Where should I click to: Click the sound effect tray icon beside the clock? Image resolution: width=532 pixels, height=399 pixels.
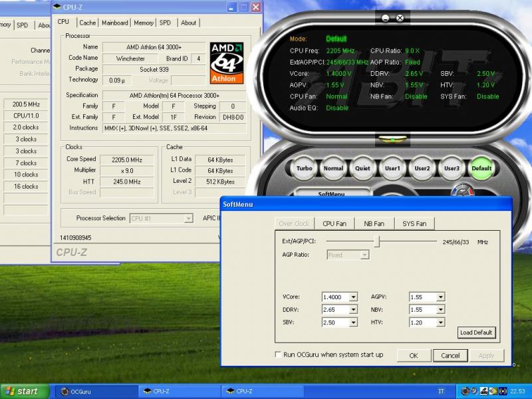click(503, 391)
